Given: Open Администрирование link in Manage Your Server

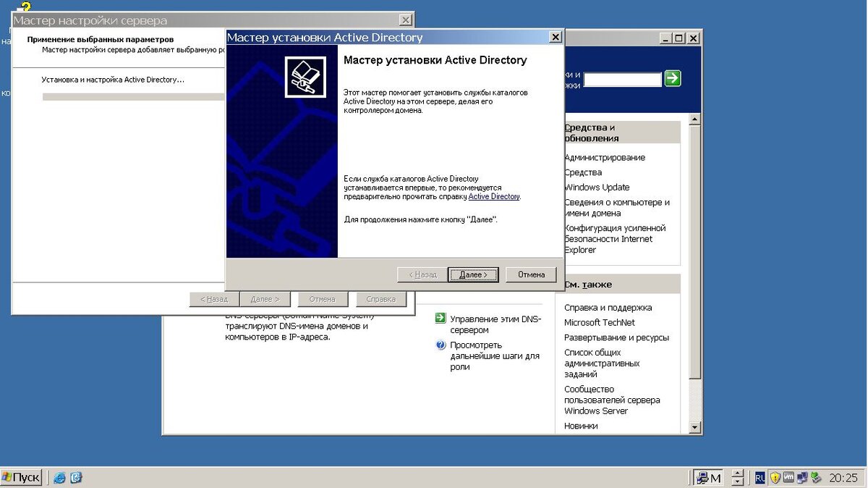Looking at the screenshot, I should pos(605,157).
